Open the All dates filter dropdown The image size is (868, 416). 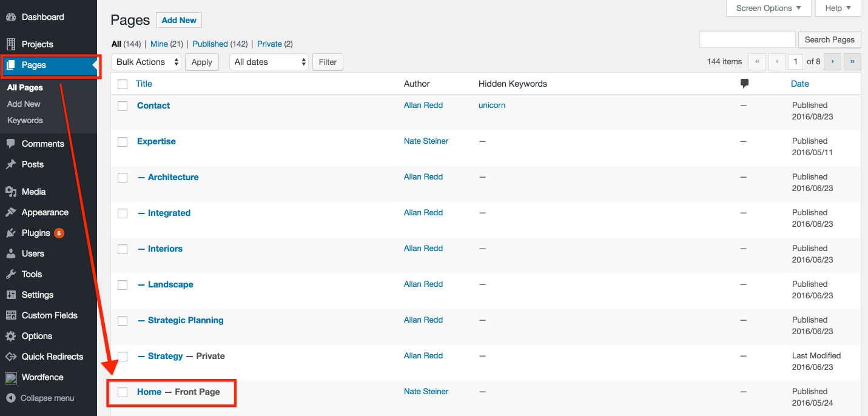coord(269,62)
